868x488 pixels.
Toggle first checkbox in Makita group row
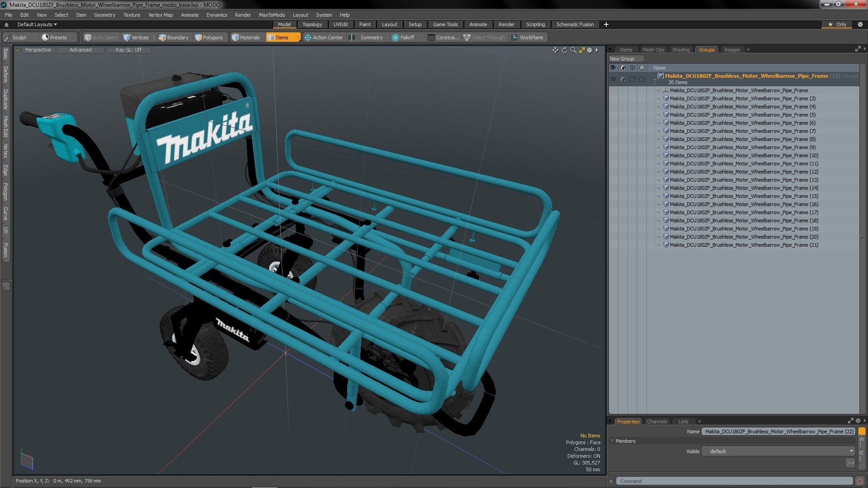pos(632,79)
